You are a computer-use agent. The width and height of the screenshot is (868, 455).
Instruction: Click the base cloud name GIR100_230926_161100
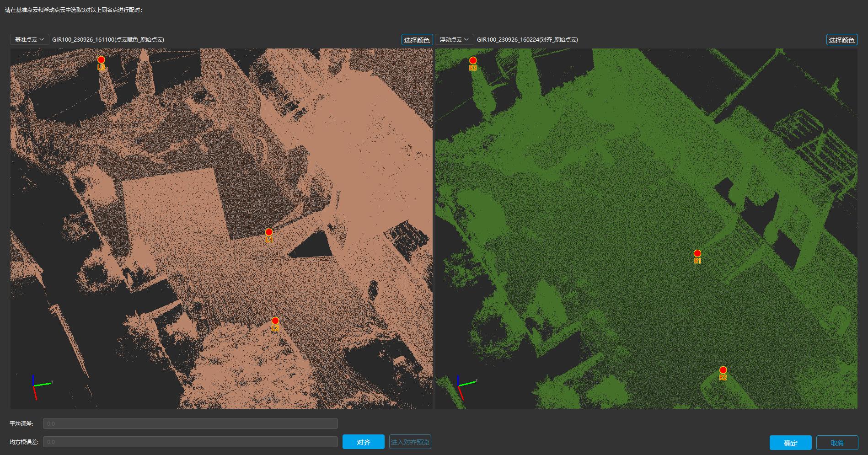[x=108, y=40]
